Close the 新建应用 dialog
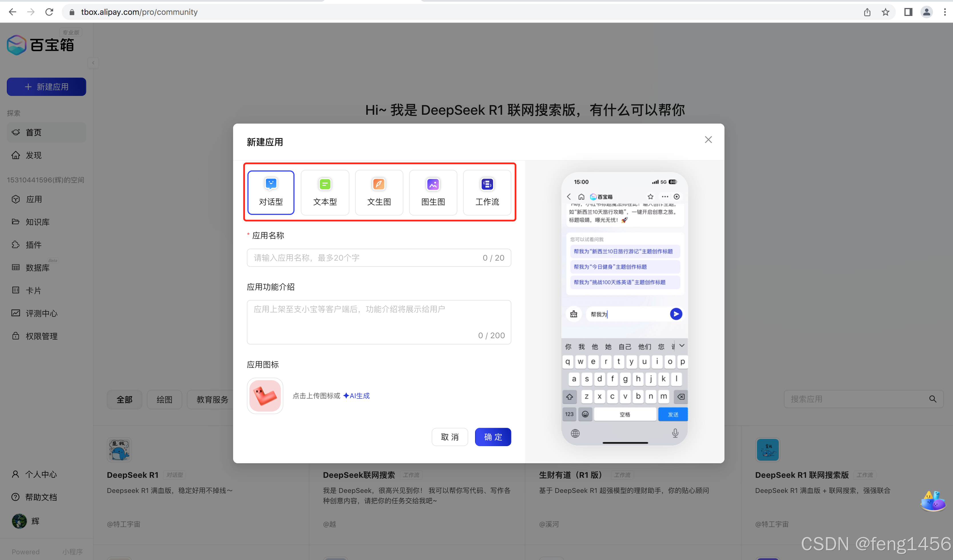The width and height of the screenshot is (953, 560). pyautogui.click(x=708, y=140)
